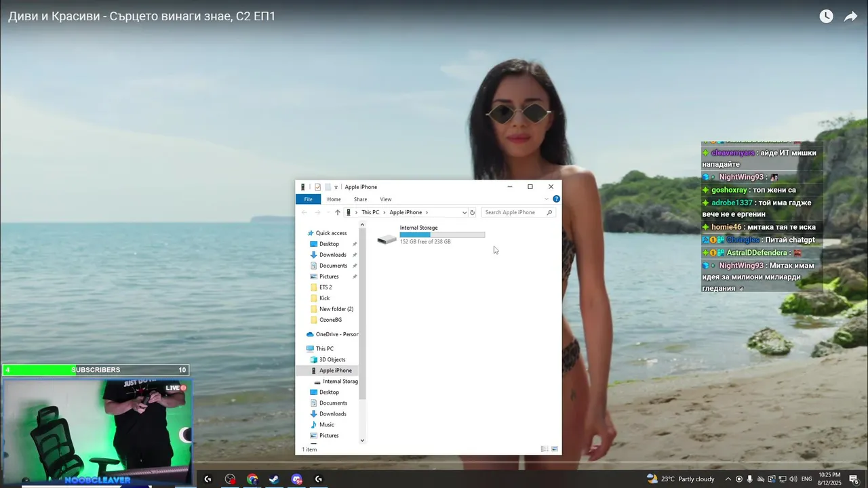Open the address bar history dropdown
868x488 pixels.
pos(465,212)
